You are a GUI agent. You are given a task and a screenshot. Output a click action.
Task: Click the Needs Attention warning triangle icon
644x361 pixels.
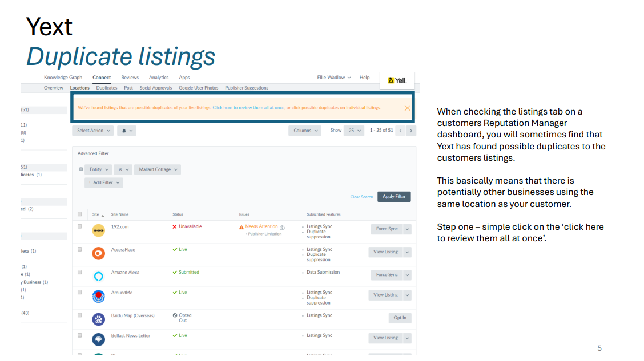[x=241, y=227]
